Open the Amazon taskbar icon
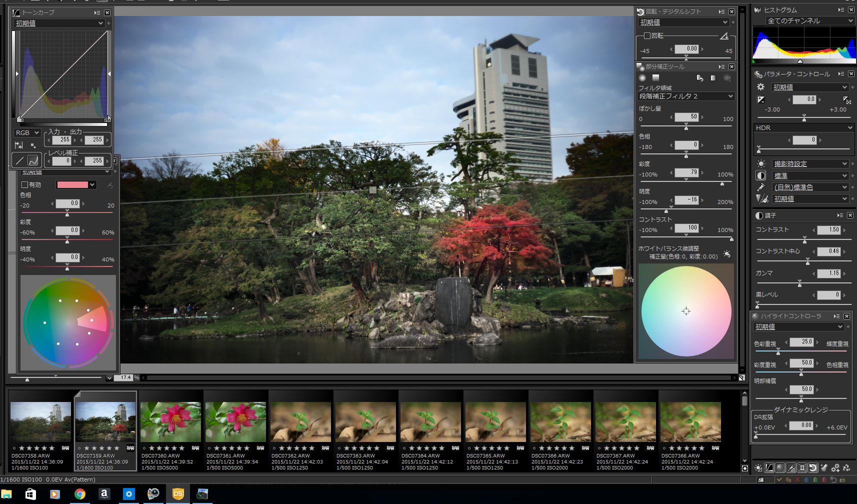This screenshot has height=504, width=857. pos(104,494)
